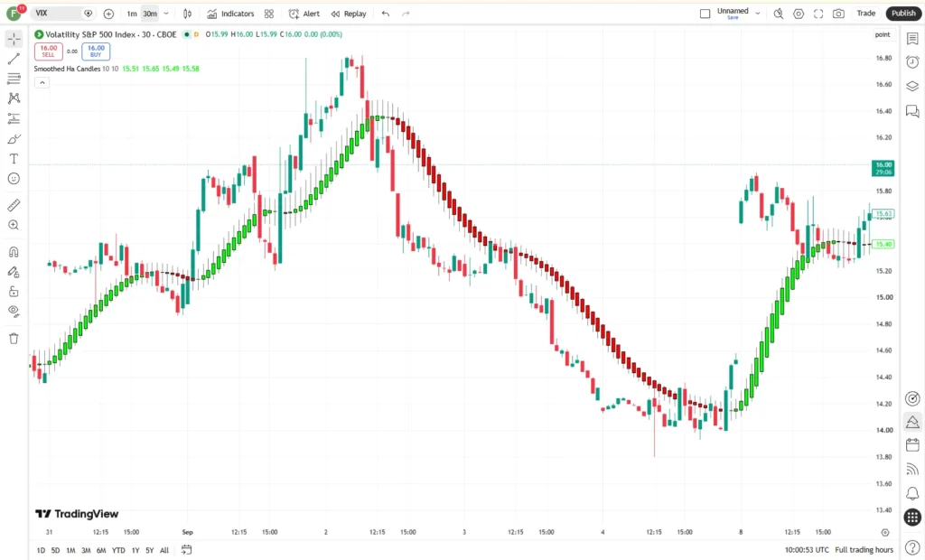
Task: Lock all drawing tools
Action: (14, 292)
